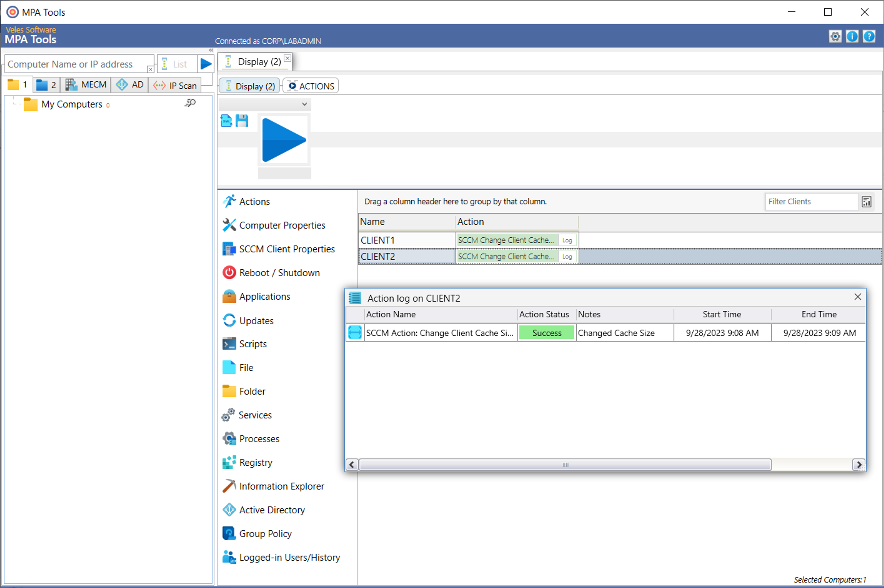
Task: Switch to the IP Scan tab
Action: 175,86
